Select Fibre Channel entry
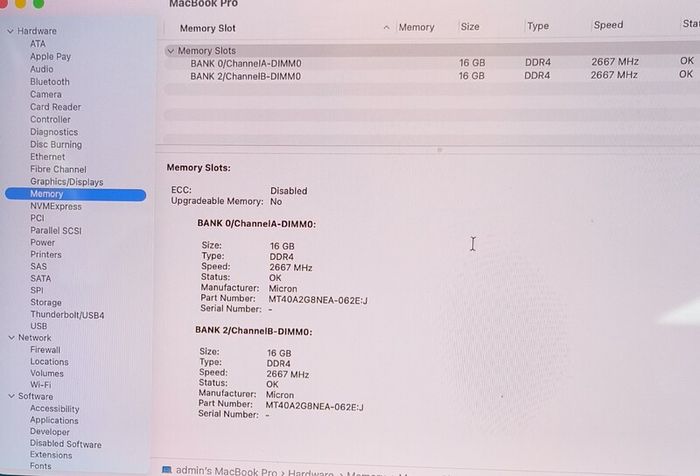The image size is (700, 476). point(58,169)
